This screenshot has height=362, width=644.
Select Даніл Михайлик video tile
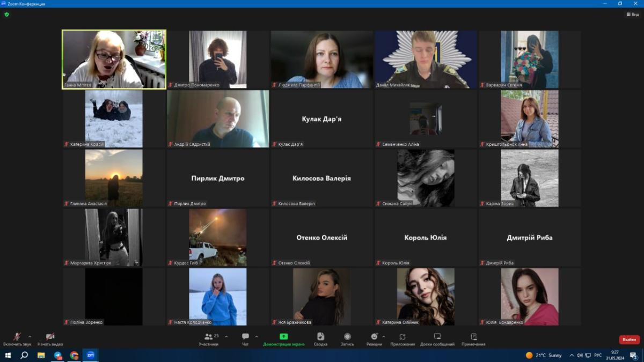pos(426,59)
